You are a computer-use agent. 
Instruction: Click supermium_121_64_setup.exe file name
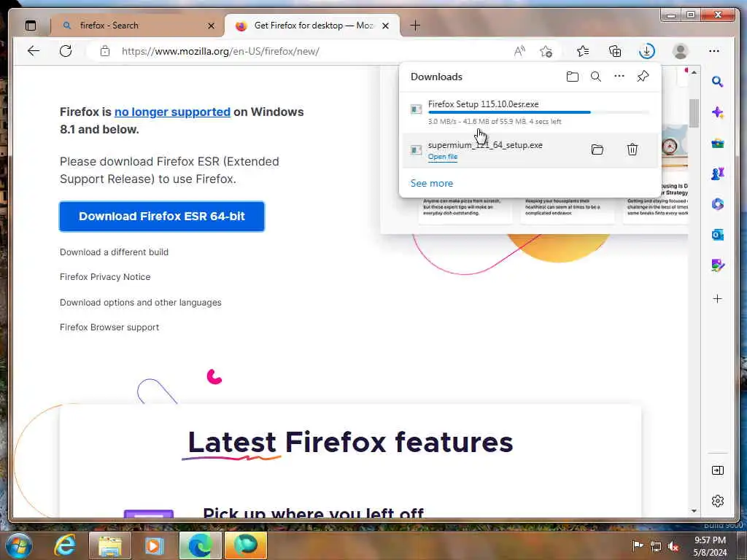point(485,145)
